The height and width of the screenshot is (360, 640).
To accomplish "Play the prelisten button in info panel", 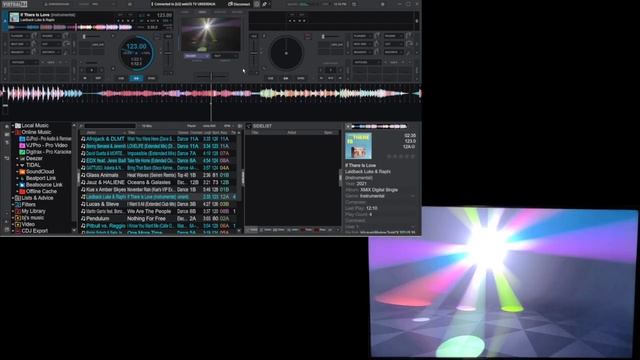I will pyautogui.click(x=348, y=126).
